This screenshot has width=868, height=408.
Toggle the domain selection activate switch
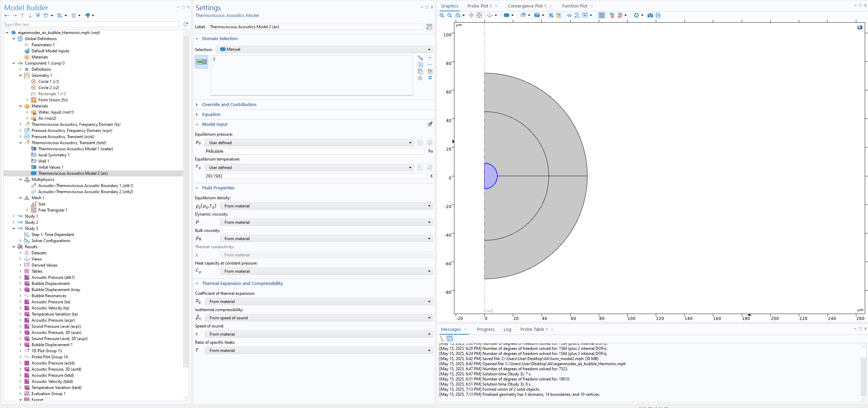201,62
